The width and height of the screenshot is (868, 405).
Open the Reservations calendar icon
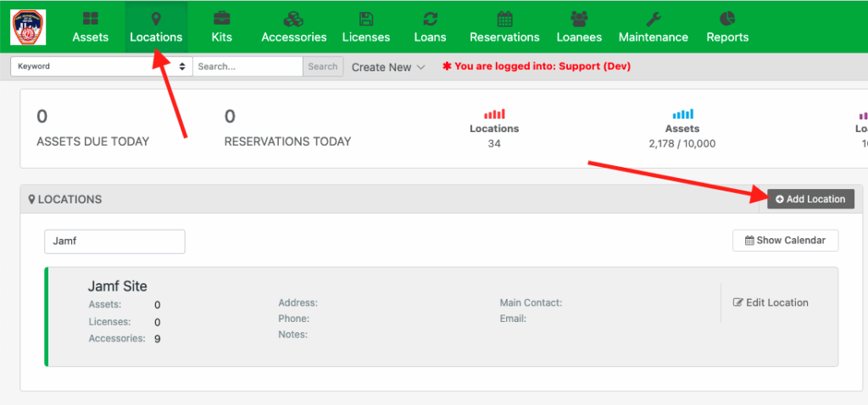[x=504, y=19]
